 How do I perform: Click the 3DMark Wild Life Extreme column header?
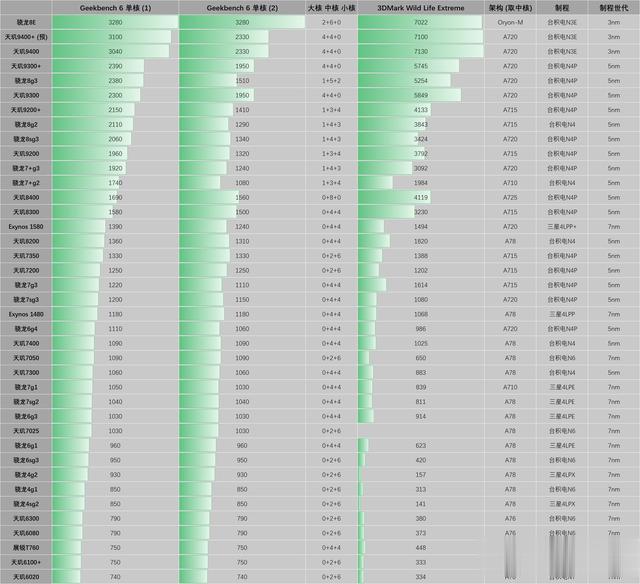point(421,8)
